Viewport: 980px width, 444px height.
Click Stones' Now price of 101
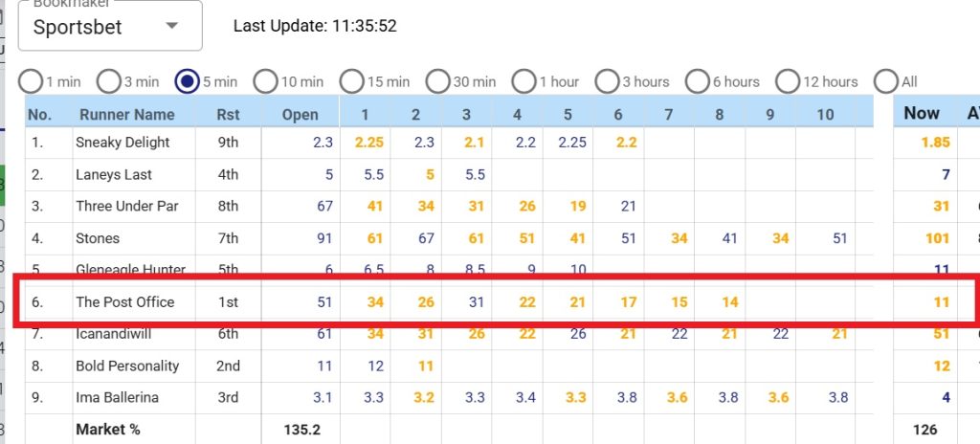tap(938, 238)
